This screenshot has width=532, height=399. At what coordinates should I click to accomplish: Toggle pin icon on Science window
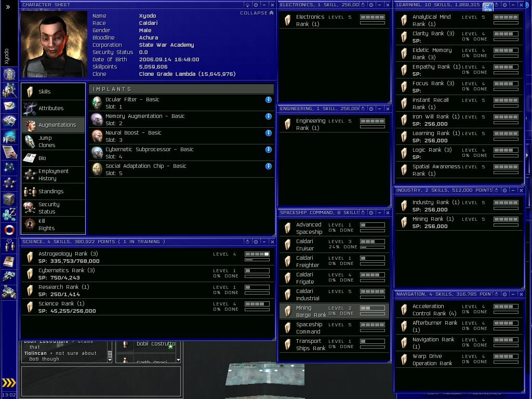coord(247,242)
